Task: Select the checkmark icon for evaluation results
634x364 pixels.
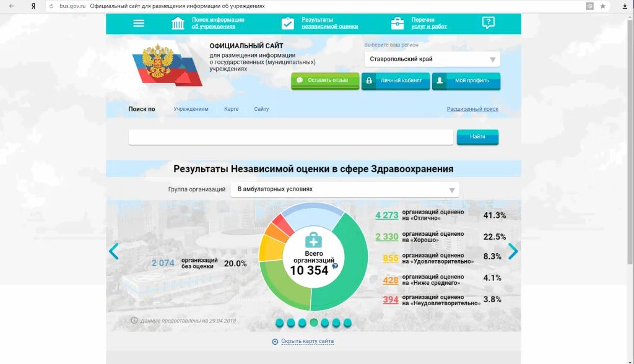Action: pyautogui.click(x=287, y=23)
